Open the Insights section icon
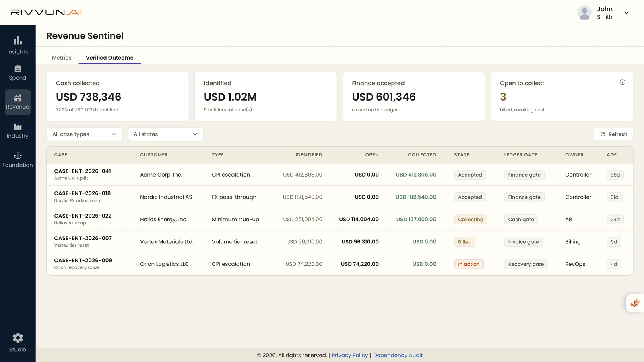Image resolution: width=644 pixels, height=362 pixels. click(18, 41)
